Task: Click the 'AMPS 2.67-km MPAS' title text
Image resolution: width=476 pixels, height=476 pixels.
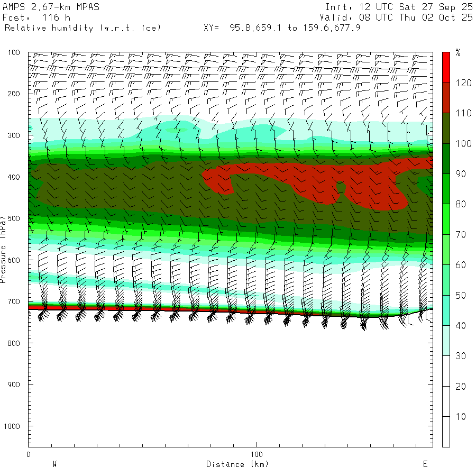Action: (51, 7)
